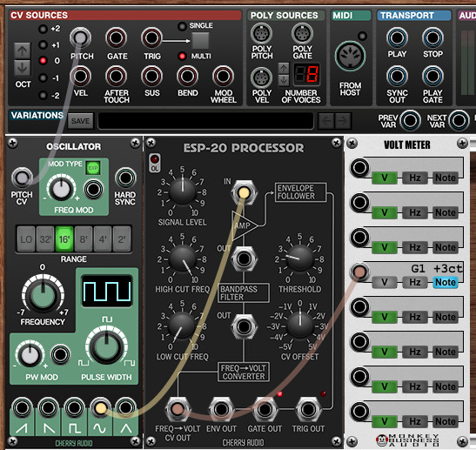Click the BEND output jack

(x=187, y=77)
